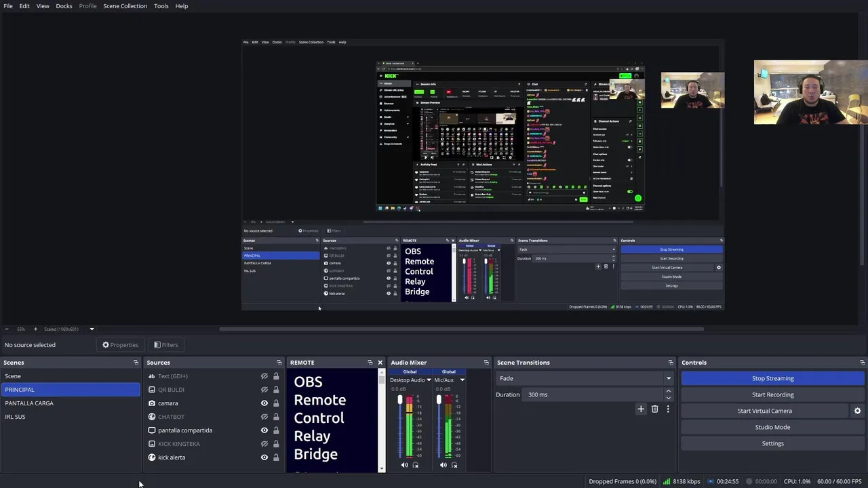868x488 pixels.
Task: Toggle lock on pantalla compartida source
Action: click(x=276, y=430)
